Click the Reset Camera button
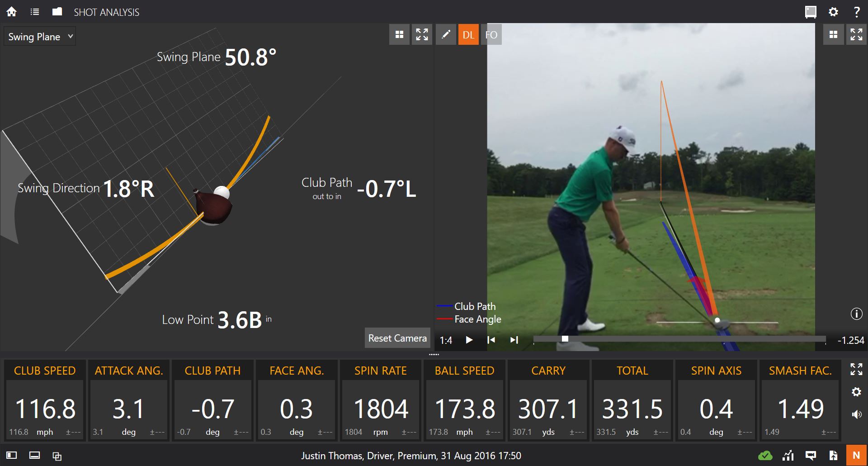868x466 pixels. 397,338
